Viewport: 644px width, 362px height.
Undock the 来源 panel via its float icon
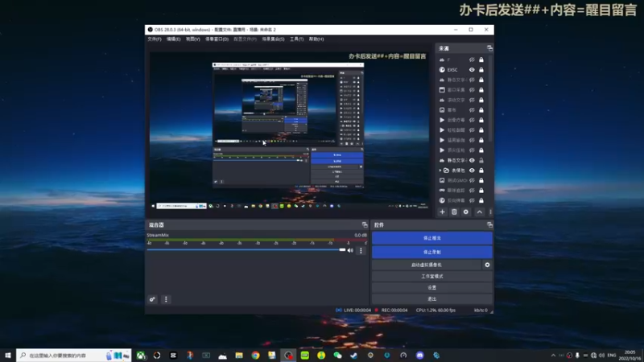pos(489,48)
